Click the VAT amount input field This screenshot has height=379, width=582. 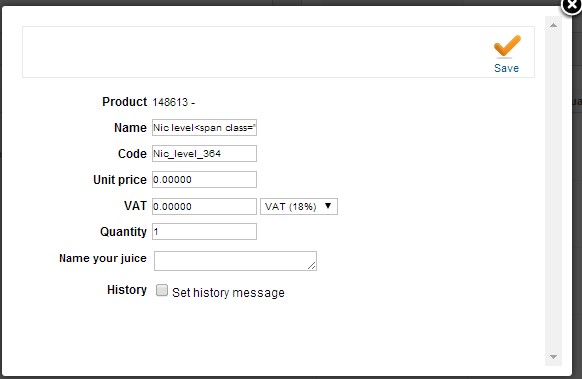[204, 206]
